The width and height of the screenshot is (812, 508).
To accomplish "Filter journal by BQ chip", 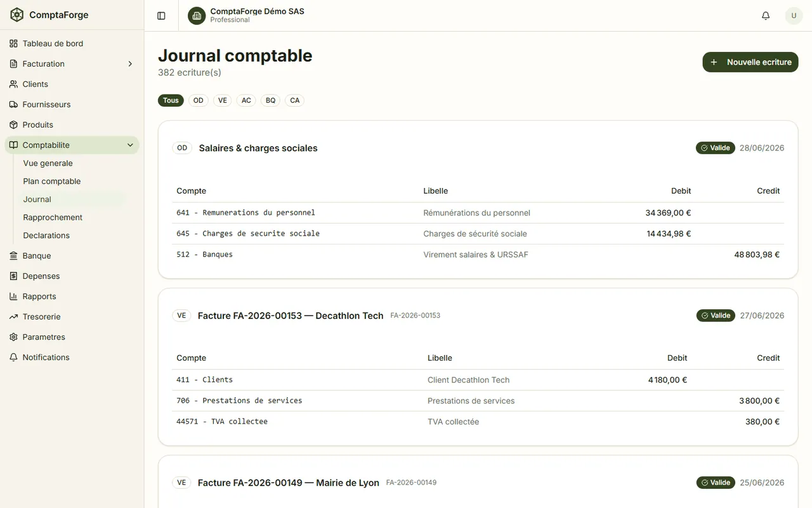I will (x=271, y=100).
